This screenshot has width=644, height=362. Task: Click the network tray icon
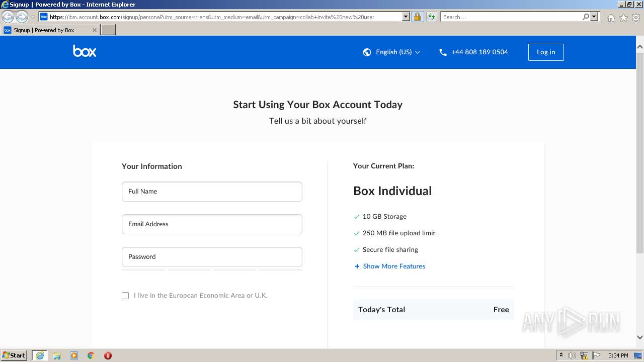click(x=584, y=355)
